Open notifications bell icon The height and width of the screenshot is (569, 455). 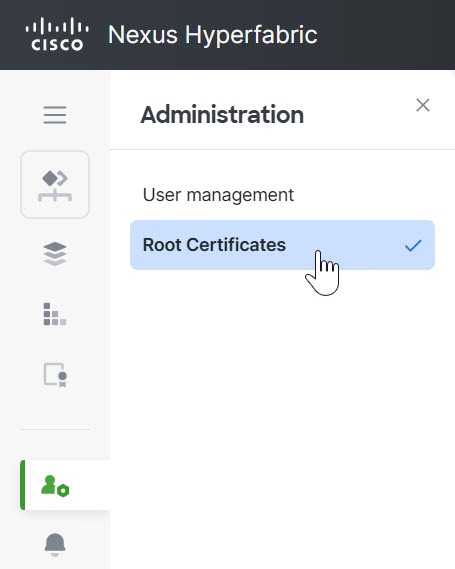pyautogui.click(x=55, y=544)
